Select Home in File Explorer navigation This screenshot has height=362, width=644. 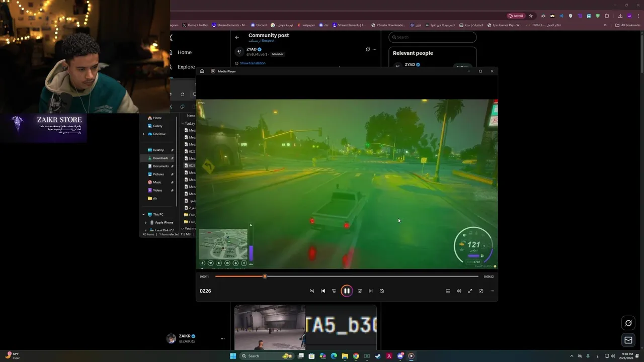(157, 118)
